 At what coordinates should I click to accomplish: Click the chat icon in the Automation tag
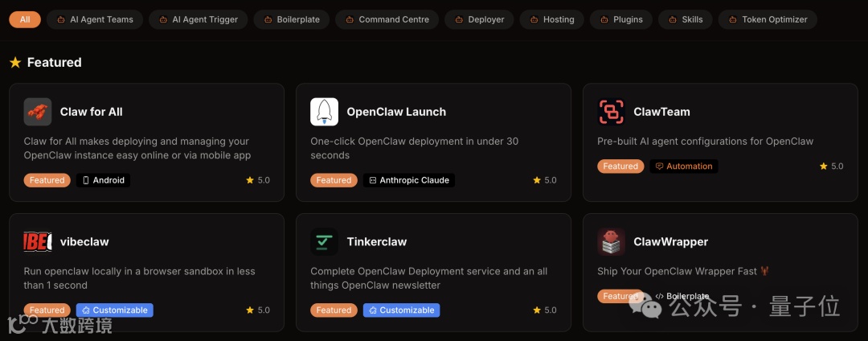click(x=659, y=166)
